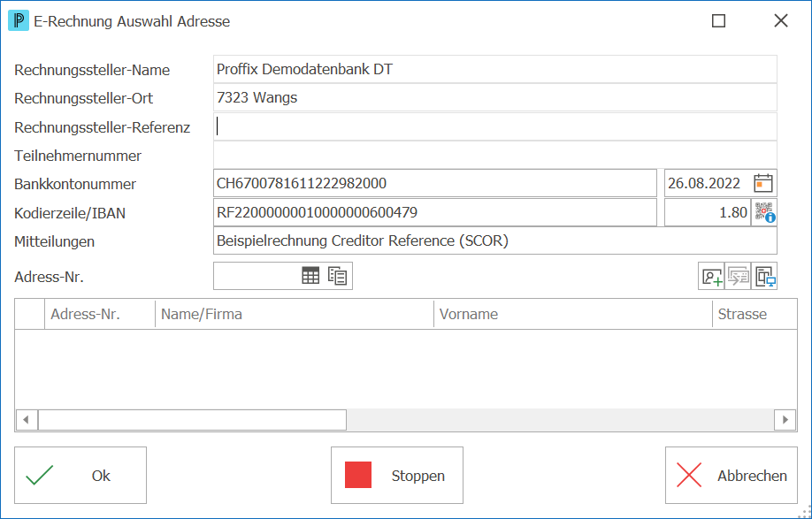Click the QR code info icon
The height and width of the screenshot is (519, 812).
click(x=764, y=212)
